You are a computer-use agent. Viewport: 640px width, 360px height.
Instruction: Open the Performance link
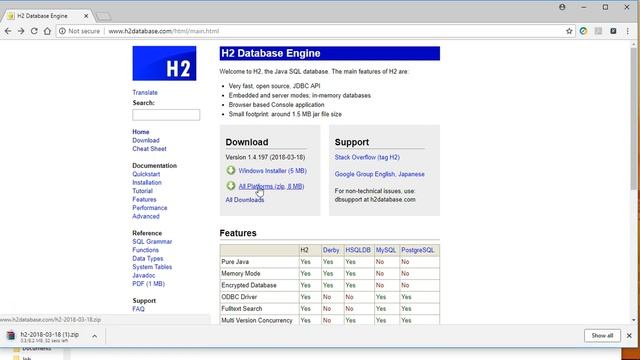[x=150, y=208]
